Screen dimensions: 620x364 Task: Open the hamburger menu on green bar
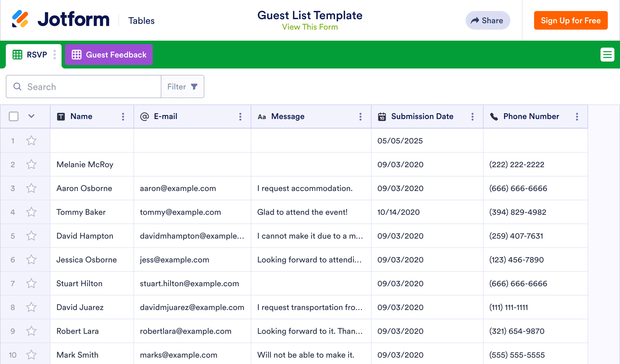[x=607, y=55]
